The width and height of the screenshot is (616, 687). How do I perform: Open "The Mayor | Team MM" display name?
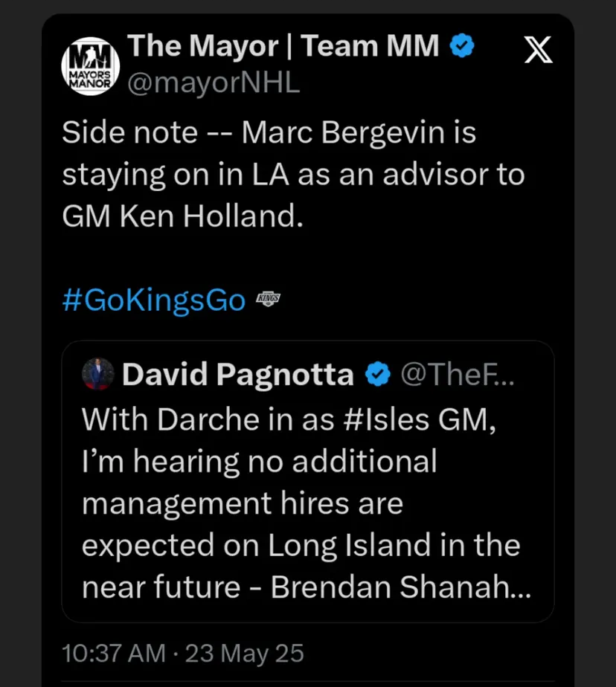[x=283, y=47]
